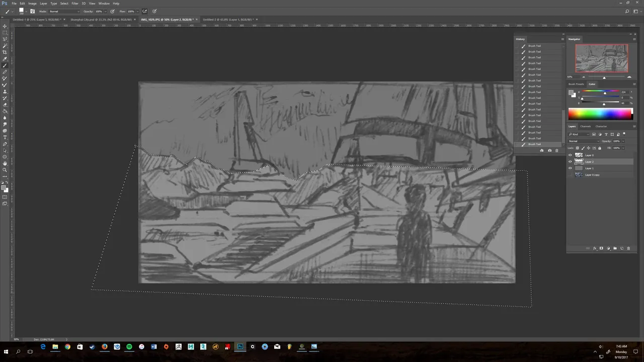Open the layer blend mode Normal dropdown
This screenshot has width=644, height=362.
[x=583, y=141]
